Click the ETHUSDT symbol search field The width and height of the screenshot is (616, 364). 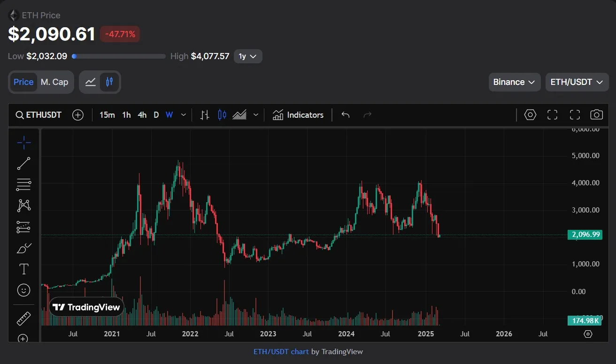(x=38, y=115)
